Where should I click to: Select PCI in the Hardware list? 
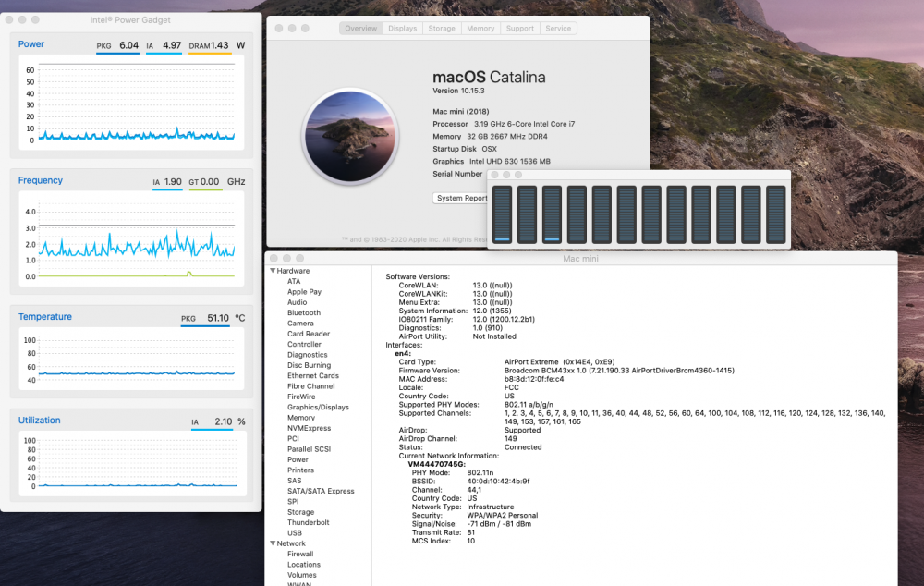[x=293, y=439]
